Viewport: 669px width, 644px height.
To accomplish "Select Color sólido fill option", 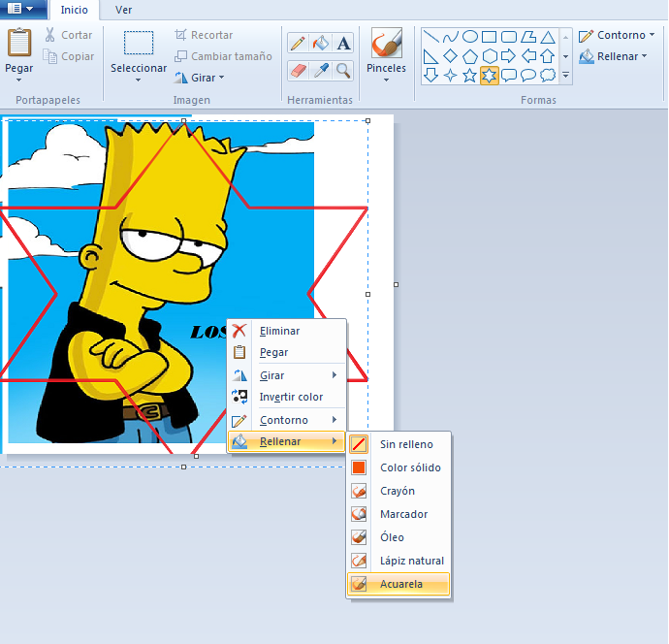I will click(398, 467).
